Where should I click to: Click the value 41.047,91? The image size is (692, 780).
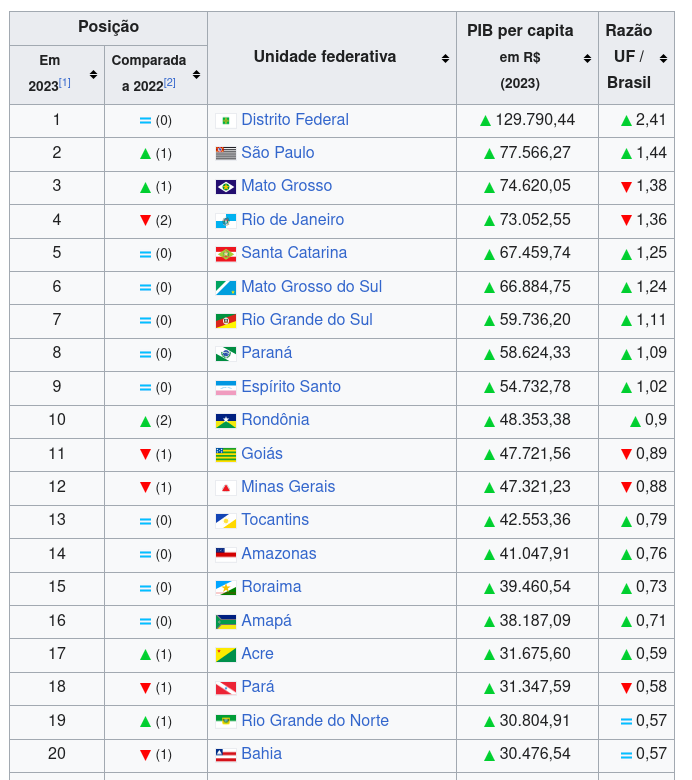[535, 554]
